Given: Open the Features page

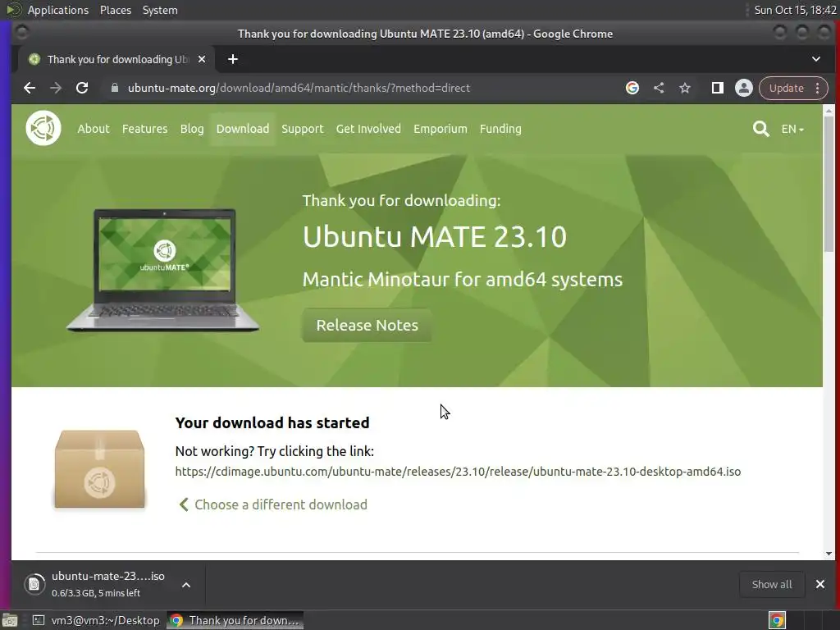Looking at the screenshot, I should click(x=144, y=129).
